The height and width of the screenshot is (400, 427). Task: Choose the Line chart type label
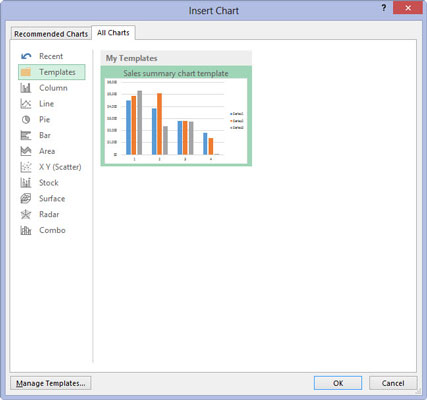(x=46, y=104)
